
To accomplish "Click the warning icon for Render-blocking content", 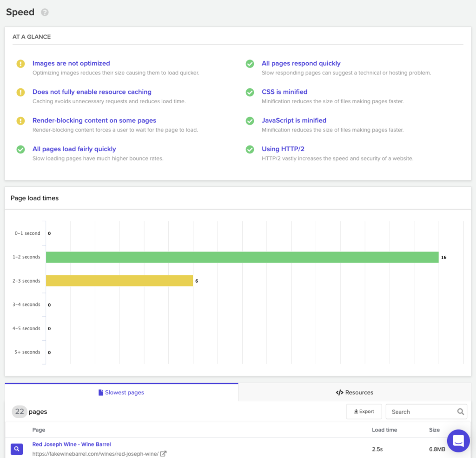I will pos(20,121).
